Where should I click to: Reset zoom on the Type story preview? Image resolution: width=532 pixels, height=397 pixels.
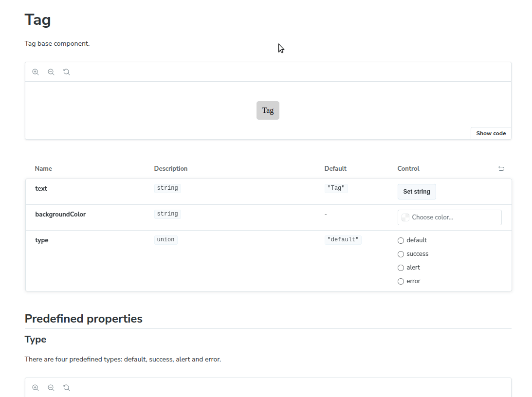click(x=67, y=388)
